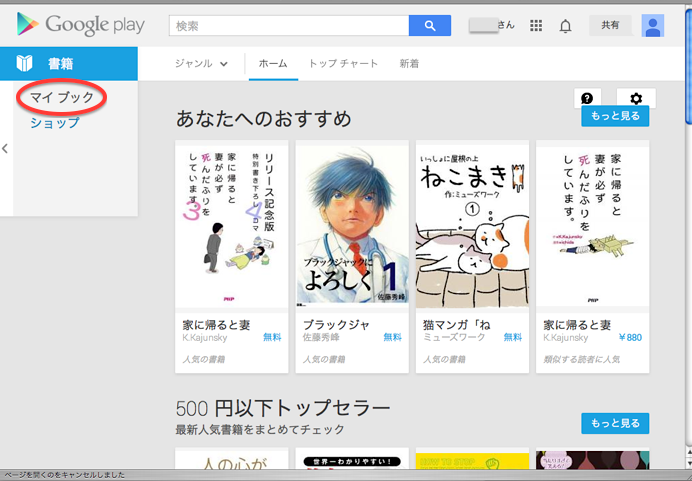Open ねこまき cat manga cover
Screen dimensions: 692x481
click(472, 227)
